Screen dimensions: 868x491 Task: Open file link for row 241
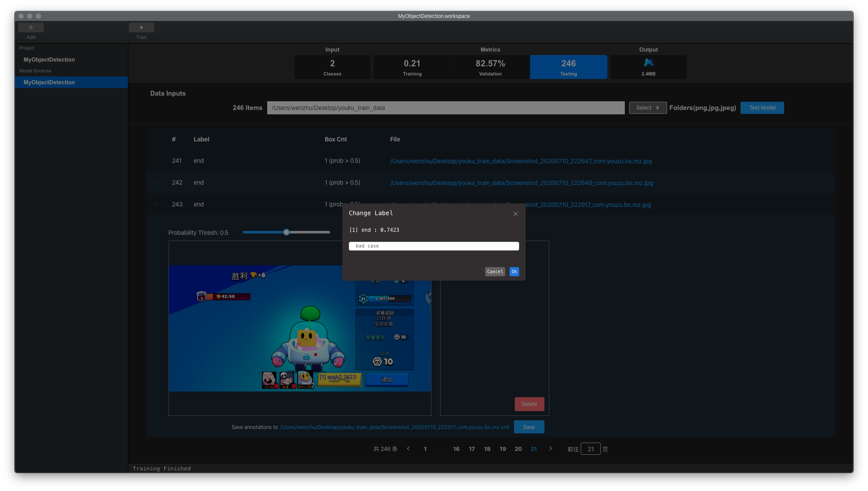[520, 161]
